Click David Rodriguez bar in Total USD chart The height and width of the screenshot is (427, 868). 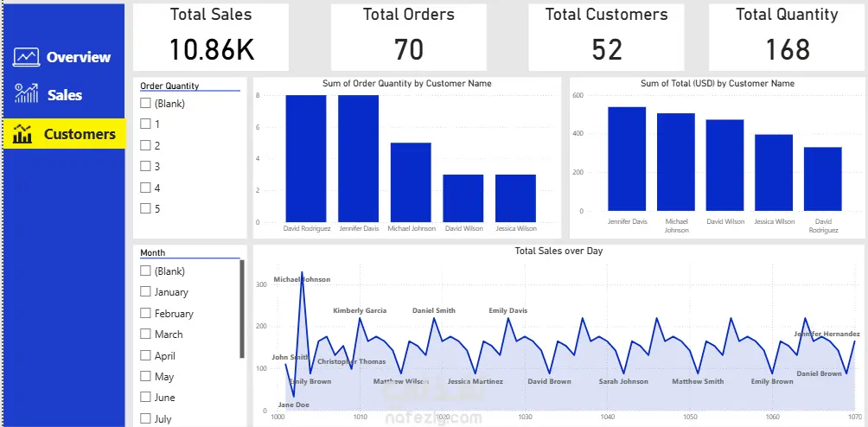[822, 179]
